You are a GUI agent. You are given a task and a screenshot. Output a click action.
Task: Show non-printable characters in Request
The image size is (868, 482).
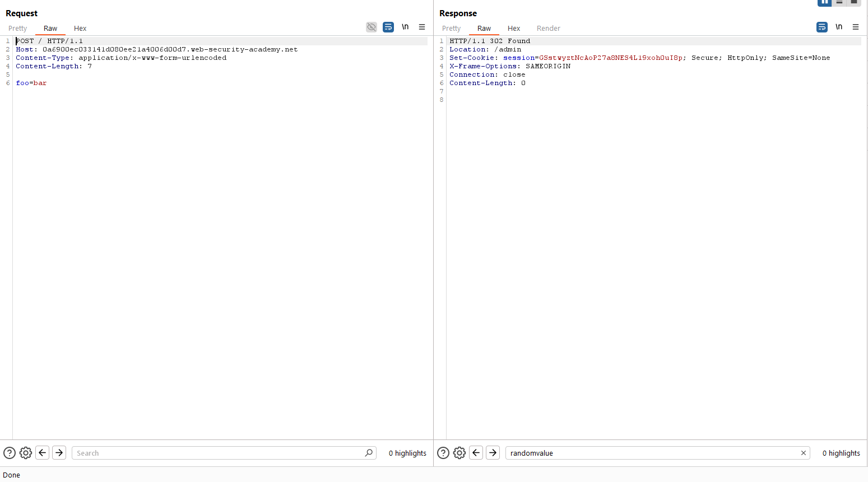click(405, 27)
